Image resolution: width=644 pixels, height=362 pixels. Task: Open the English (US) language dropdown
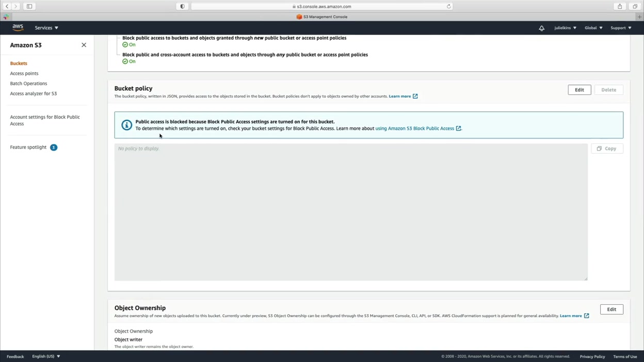46,356
